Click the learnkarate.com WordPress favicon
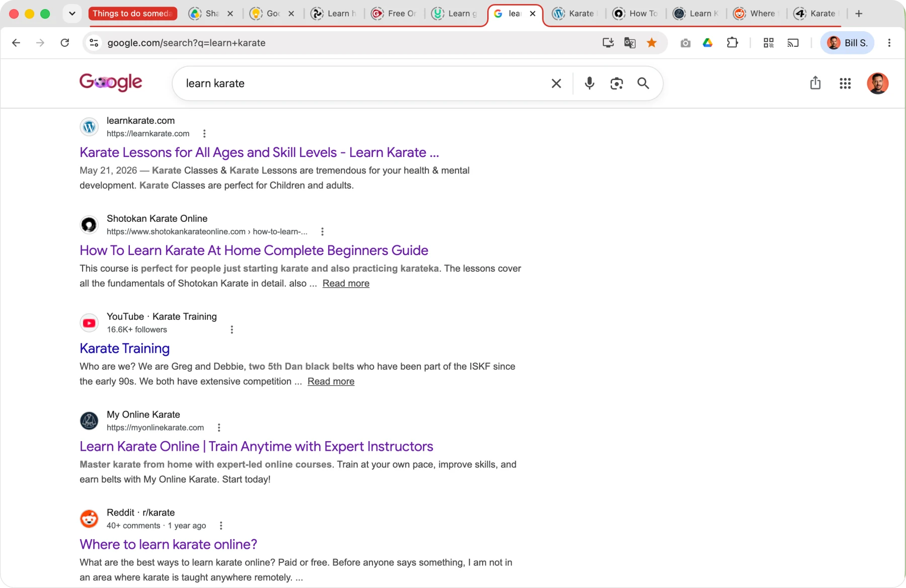Screen dimensions: 906x588 (x=89, y=127)
